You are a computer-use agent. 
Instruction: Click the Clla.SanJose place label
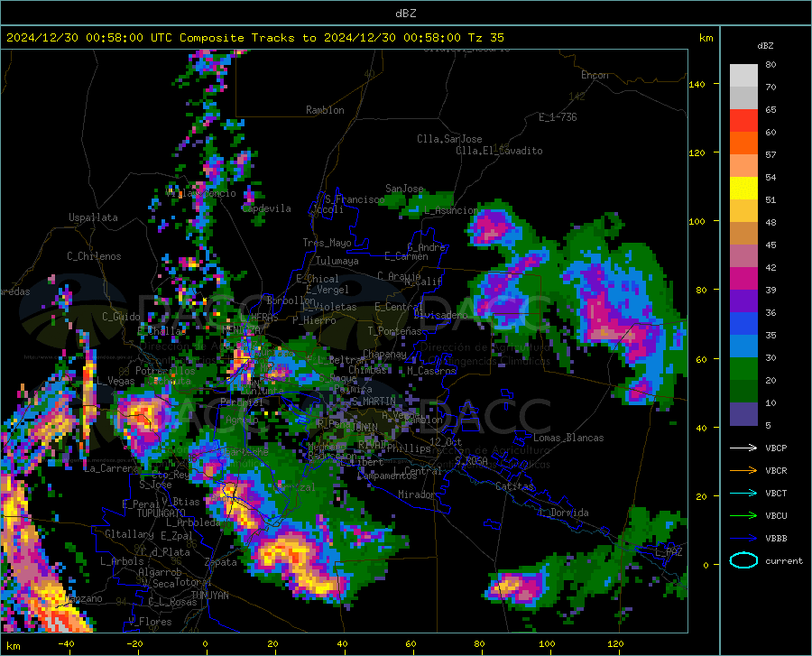pos(449,139)
